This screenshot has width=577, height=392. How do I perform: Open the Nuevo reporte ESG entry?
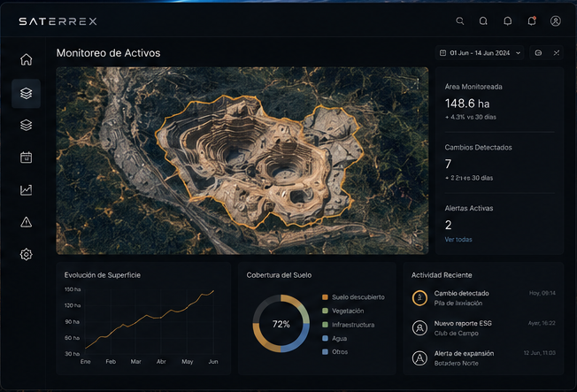pos(483,328)
